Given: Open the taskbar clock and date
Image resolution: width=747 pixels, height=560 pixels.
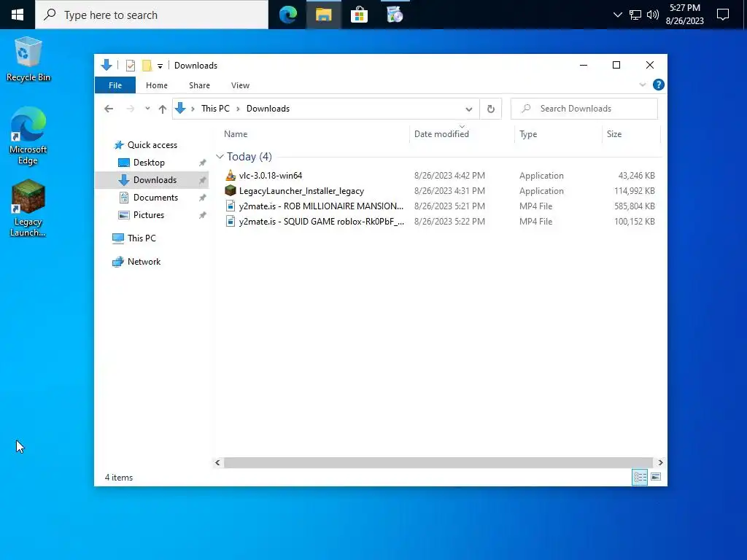Looking at the screenshot, I should pyautogui.click(x=684, y=15).
